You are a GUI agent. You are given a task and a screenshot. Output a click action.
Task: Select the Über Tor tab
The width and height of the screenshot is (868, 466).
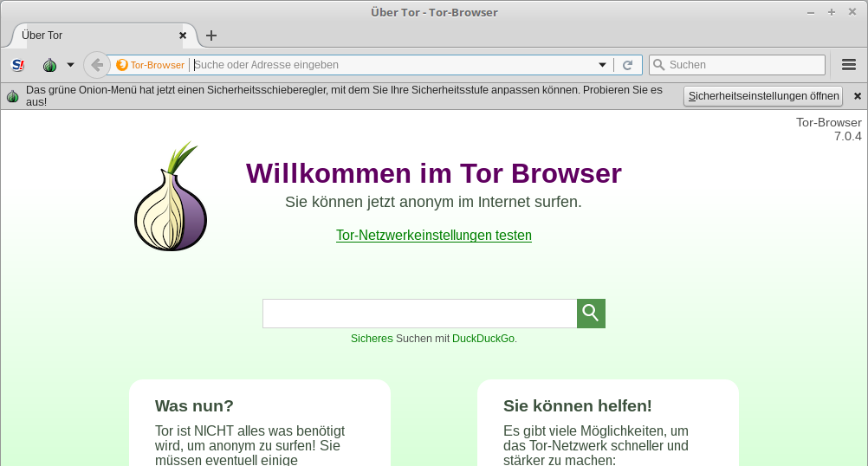[x=102, y=35]
